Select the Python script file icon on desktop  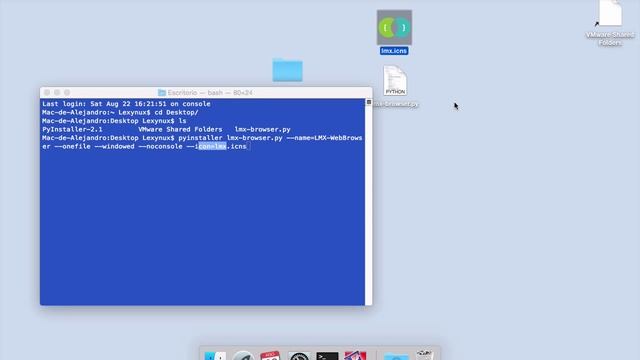point(395,81)
